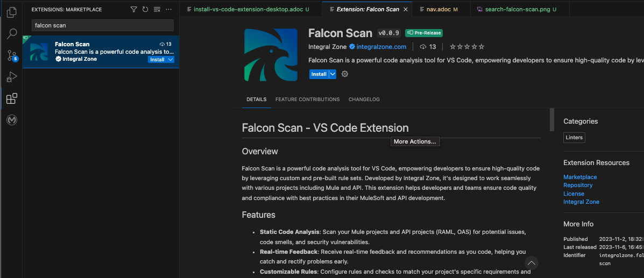Click the Linters category tag

(x=574, y=138)
